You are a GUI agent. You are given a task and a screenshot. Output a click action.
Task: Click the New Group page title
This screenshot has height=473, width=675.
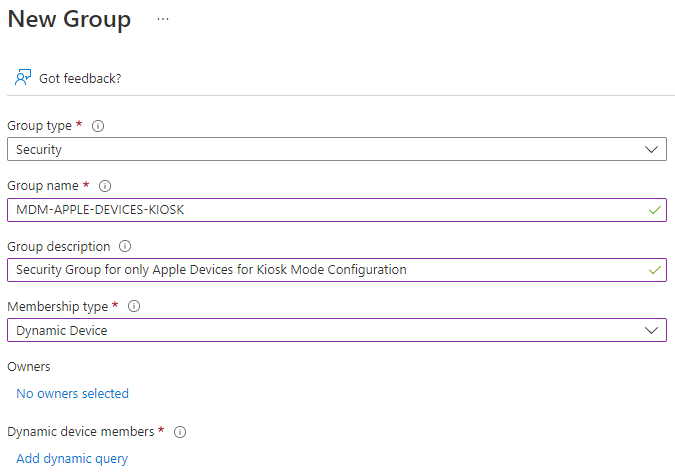69,20
